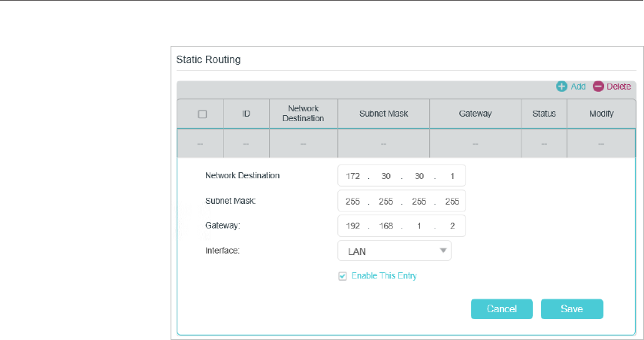Image resolution: width=644 pixels, height=340 pixels.
Task: Toggle the select-all checkbox in table header
Action: [201, 114]
